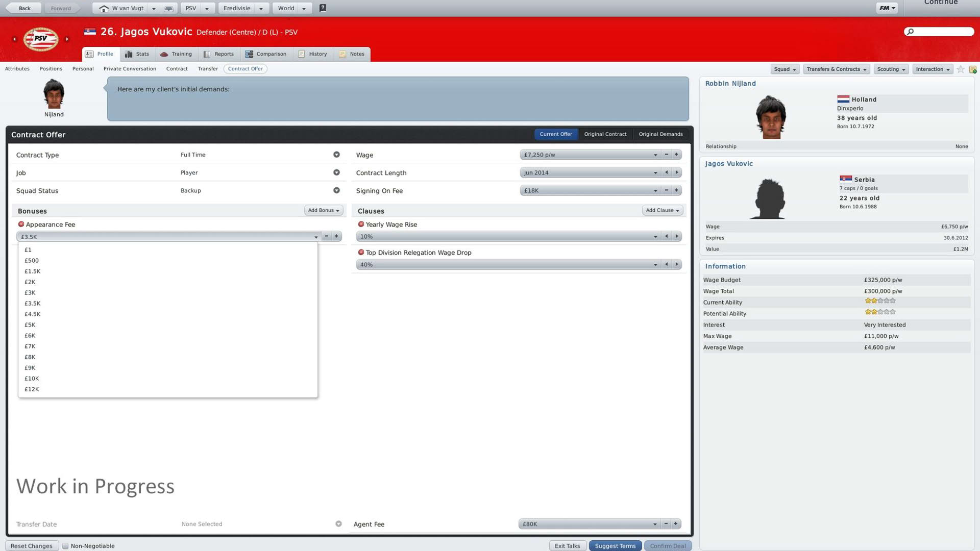Screen dimensions: 980x551
Task: Go to next player arrow right of crest
Action: [x=67, y=39]
